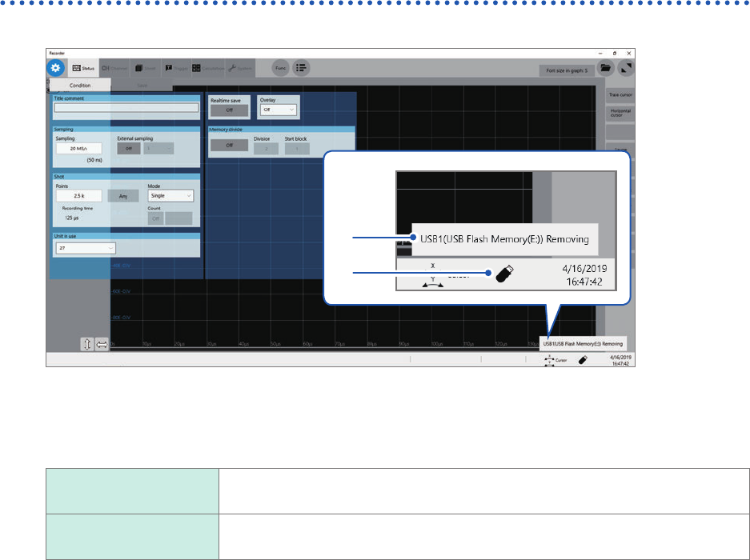Click the horizontal double-arrow zoom icon
Viewport: 750px width, 560px height.
(102, 344)
